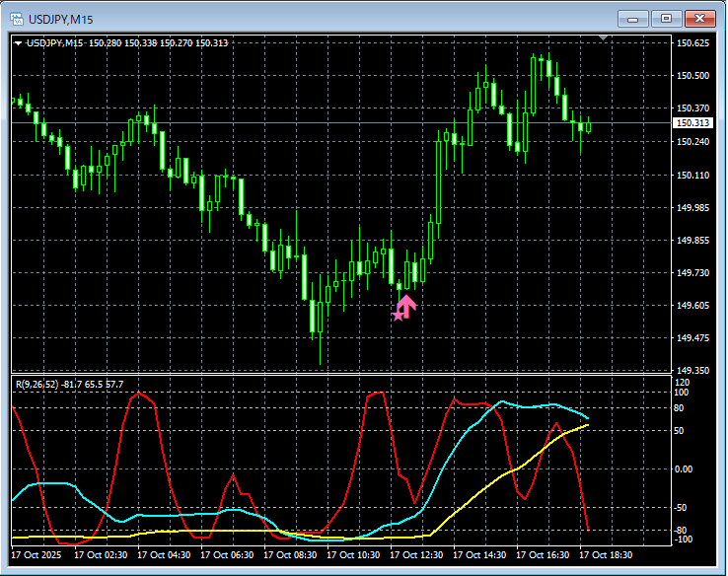Open the dropdown triangle beside USDJPY,M15 label

(18, 42)
